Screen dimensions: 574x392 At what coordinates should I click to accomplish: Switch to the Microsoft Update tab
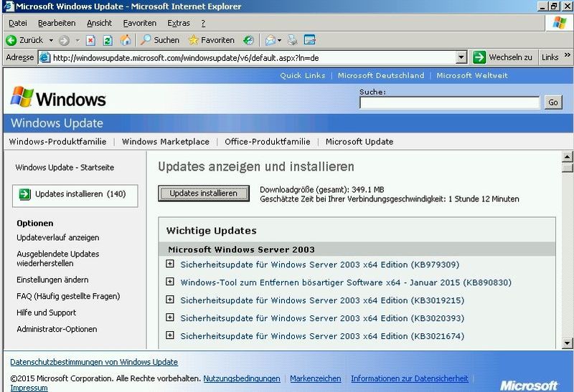point(359,142)
